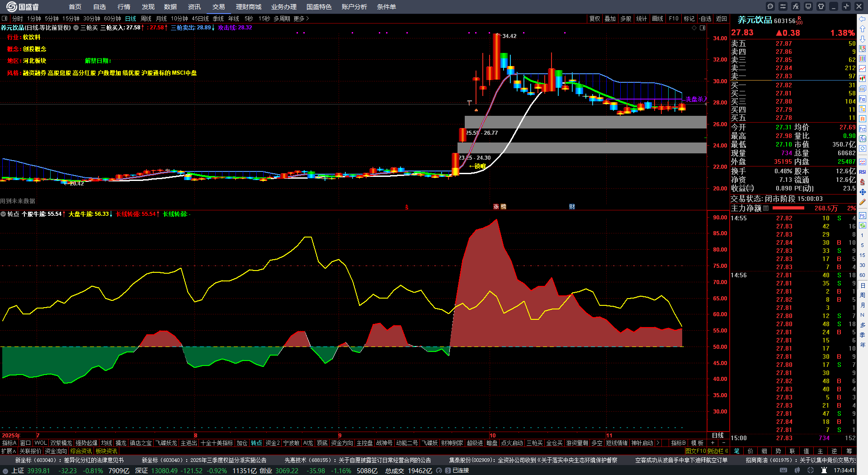
Task: Open the 指标B indicator list
Action: 679,443
